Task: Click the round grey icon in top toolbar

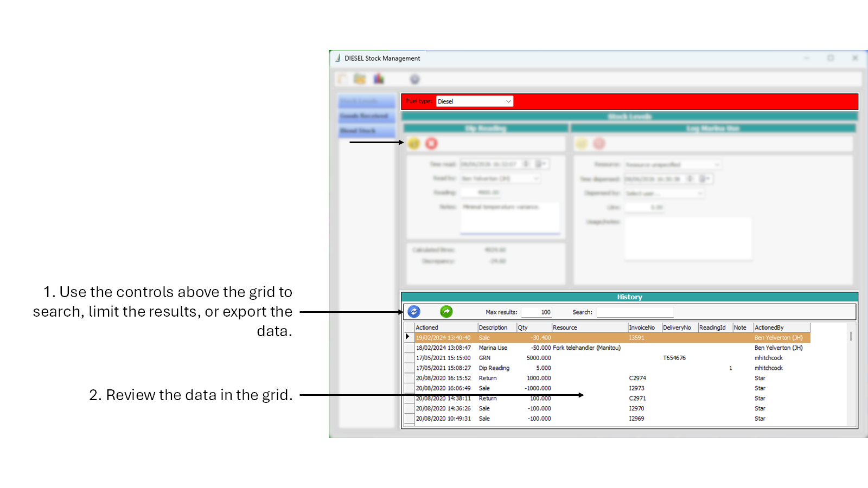Action: click(414, 79)
